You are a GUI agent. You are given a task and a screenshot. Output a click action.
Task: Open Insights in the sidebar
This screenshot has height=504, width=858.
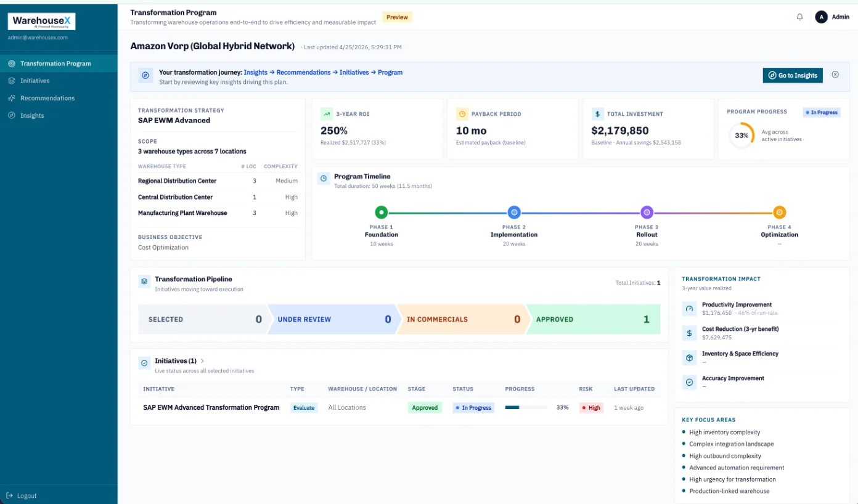[x=59, y=115]
